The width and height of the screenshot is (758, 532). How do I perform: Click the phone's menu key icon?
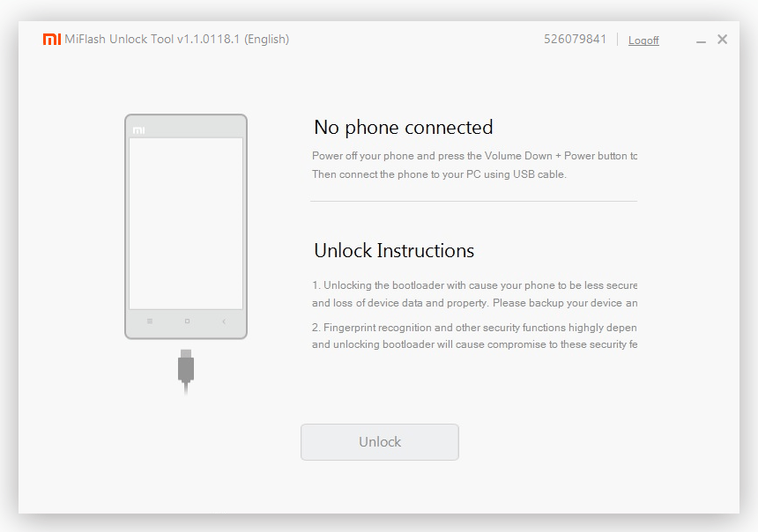click(x=150, y=321)
